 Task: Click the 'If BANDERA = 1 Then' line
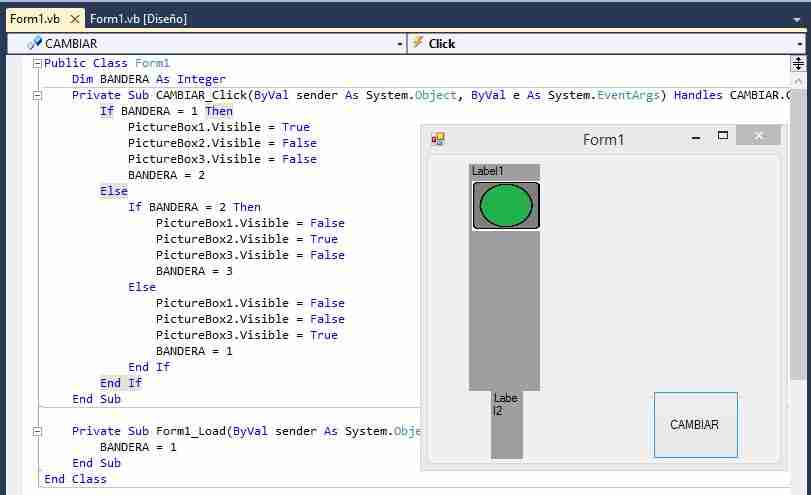(166, 111)
